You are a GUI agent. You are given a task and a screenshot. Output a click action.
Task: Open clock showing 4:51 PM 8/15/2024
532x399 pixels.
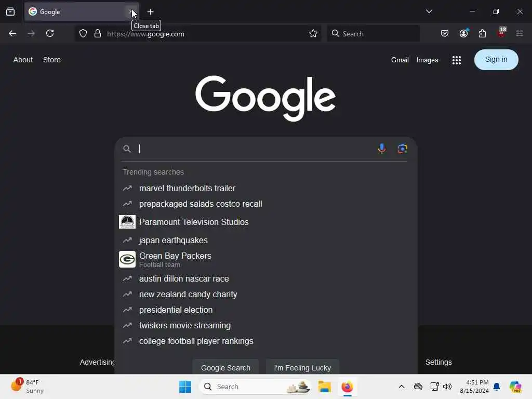click(x=474, y=387)
